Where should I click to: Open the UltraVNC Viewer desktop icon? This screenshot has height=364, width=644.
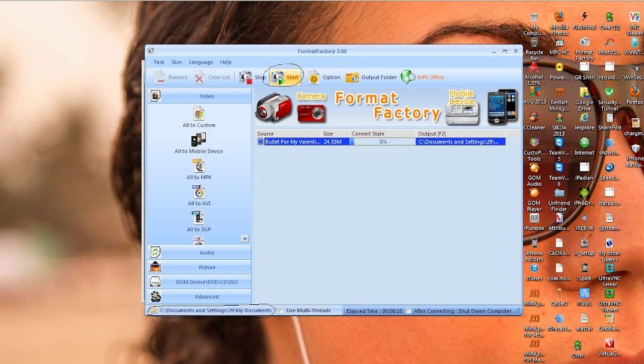pos(609,300)
